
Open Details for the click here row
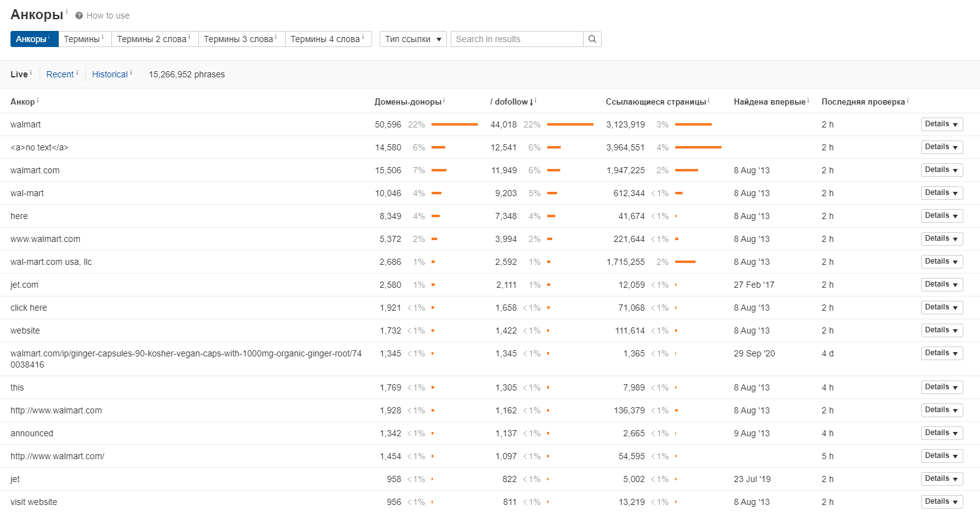tap(941, 308)
